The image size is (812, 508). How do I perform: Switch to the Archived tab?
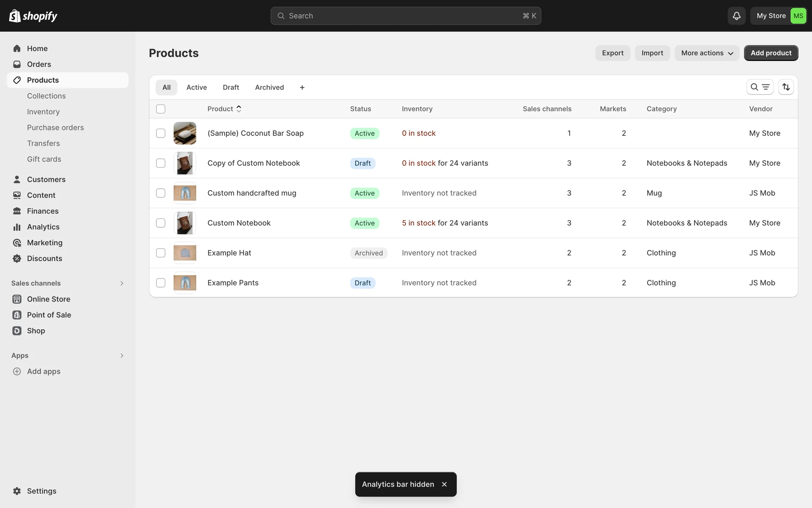269,88
